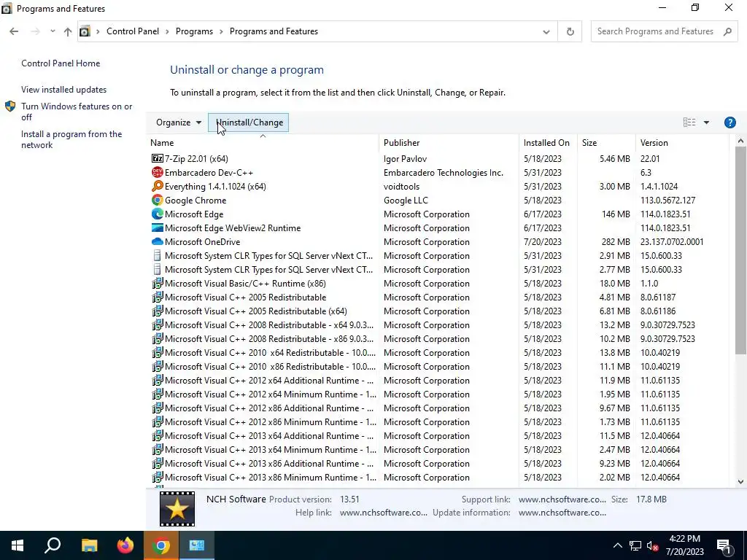Open Control Panel Home link
The image size is (747, 560).
61,63
